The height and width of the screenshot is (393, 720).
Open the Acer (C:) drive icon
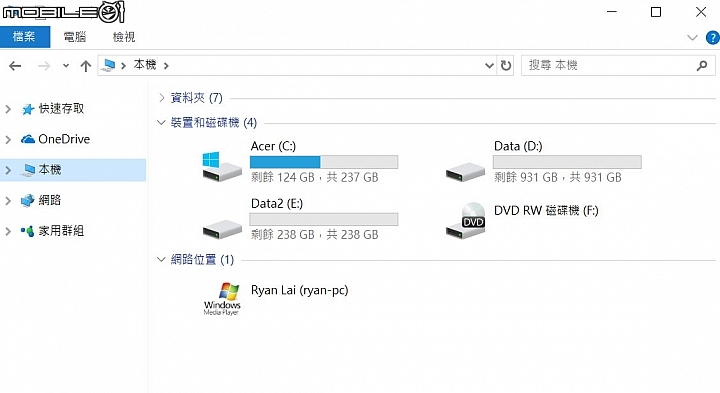pyautogui.click(x=222, y=168)
